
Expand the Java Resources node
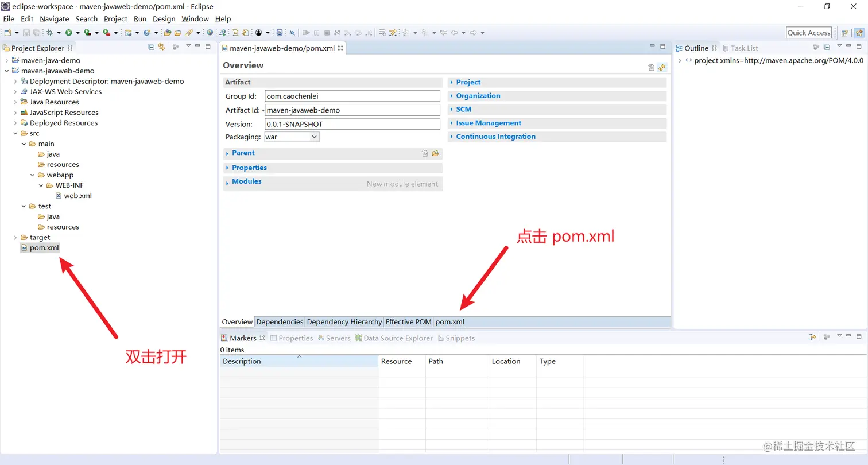pos(15,102)
